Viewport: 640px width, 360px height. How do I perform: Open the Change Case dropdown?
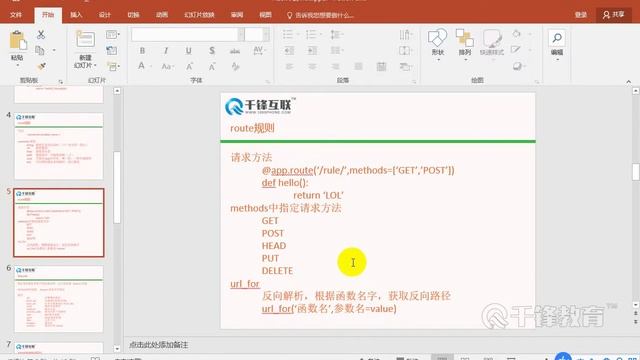pyautogui.click(x=167, y=66)
